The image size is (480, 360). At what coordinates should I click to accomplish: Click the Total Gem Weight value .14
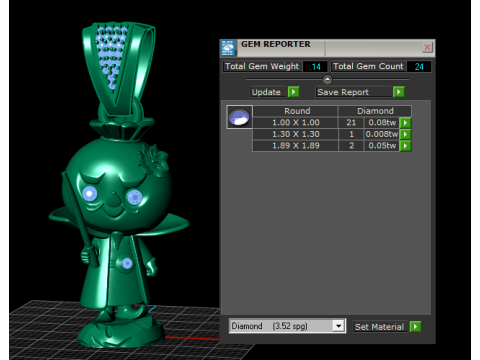(x=315, y=67)
